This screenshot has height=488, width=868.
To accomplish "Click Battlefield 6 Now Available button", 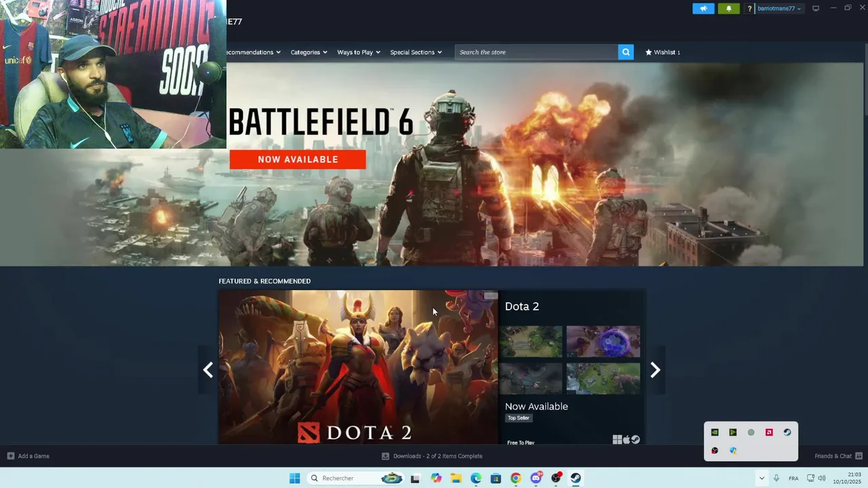I will pyautogui.click(x=298, y=159).
